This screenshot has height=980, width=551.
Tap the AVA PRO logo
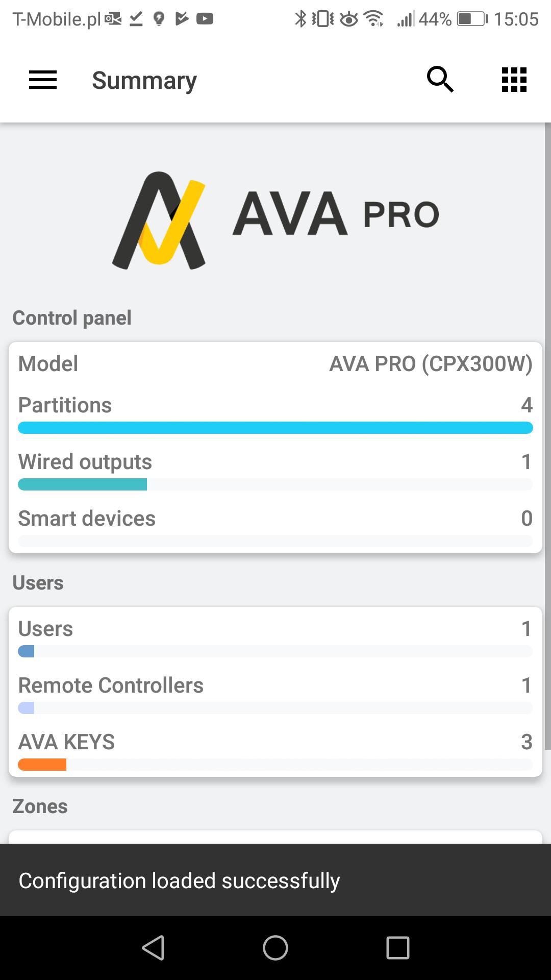(275, 219)
